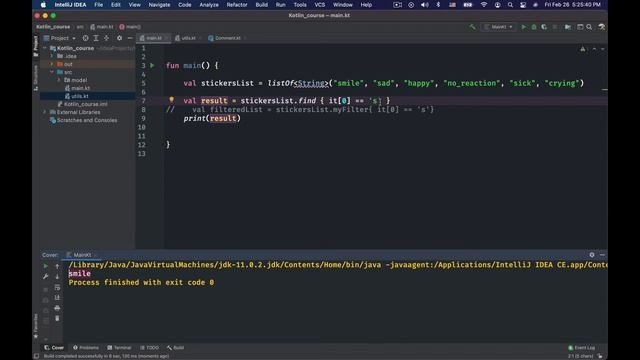Image resolution: width=640 pixels, height=360 pixels.
Task: Click the Spotlight search icon in menu bar
Action: 510,5
